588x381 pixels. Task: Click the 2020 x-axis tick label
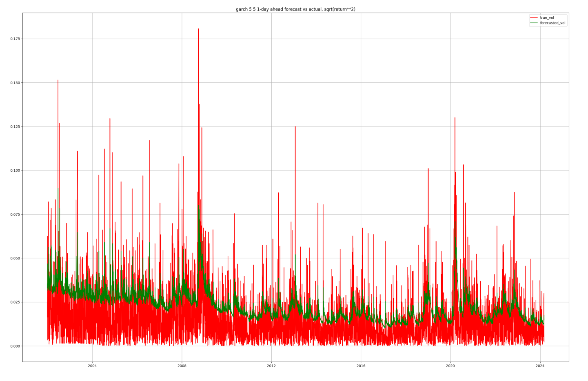(450, 366)
